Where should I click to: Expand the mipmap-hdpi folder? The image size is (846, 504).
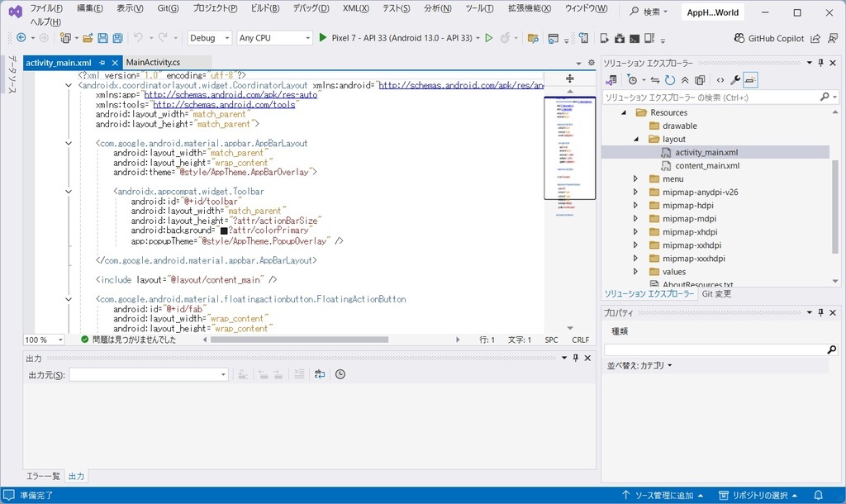tap(634, 205)
